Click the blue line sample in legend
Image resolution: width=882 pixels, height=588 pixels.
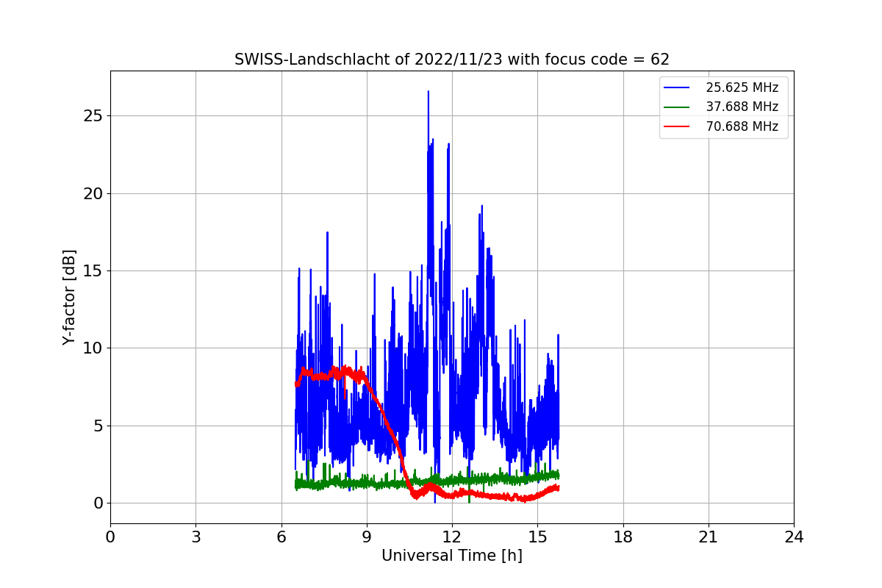677,87
